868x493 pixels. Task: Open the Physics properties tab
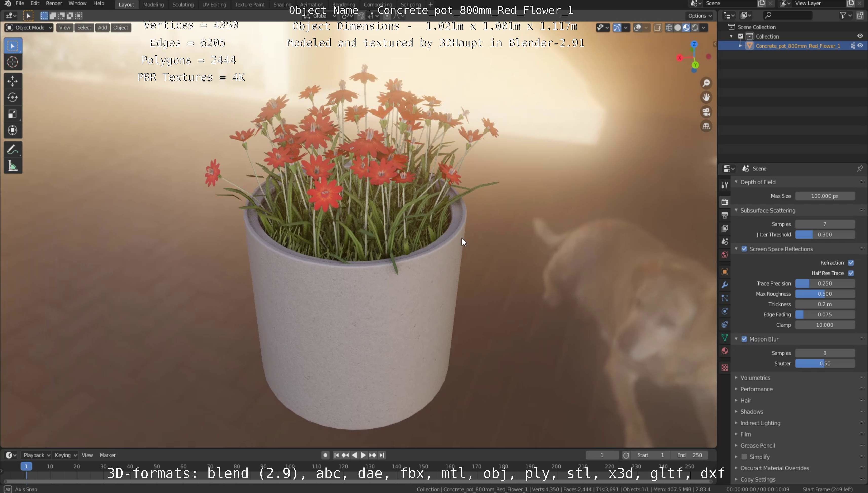724,311
